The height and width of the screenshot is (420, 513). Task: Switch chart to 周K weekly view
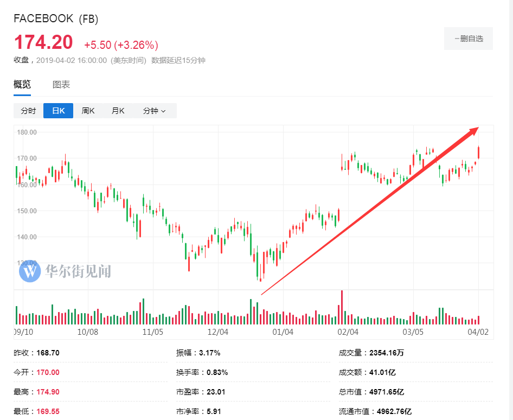click(x=88, y=111)
